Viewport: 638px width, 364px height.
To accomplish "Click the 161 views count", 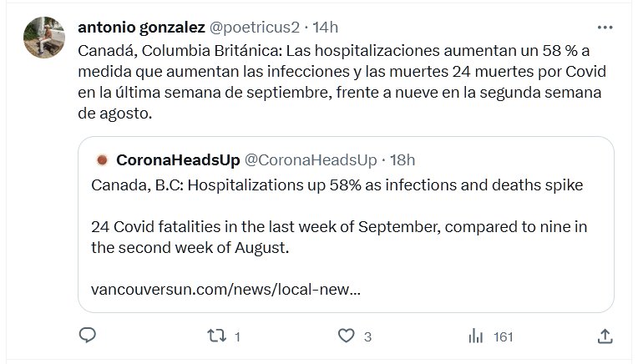I will [503, 336].
